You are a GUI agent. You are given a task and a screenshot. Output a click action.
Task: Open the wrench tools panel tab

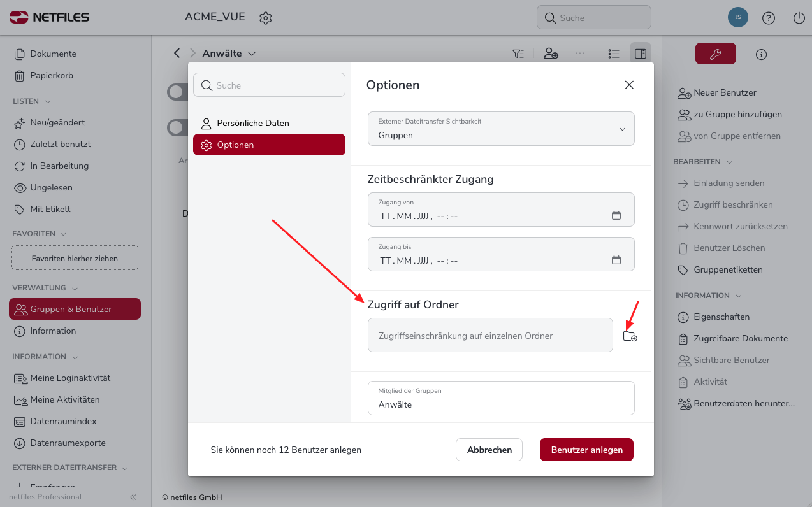[x=715, y=54]
